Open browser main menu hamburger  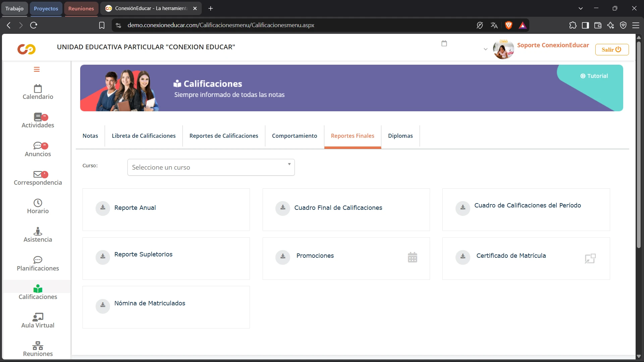636,25
